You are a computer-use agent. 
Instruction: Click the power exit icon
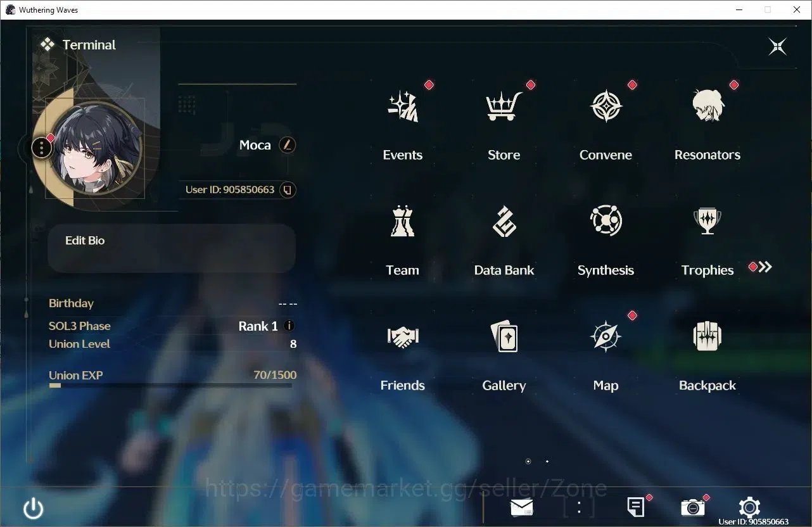[33, 509]
